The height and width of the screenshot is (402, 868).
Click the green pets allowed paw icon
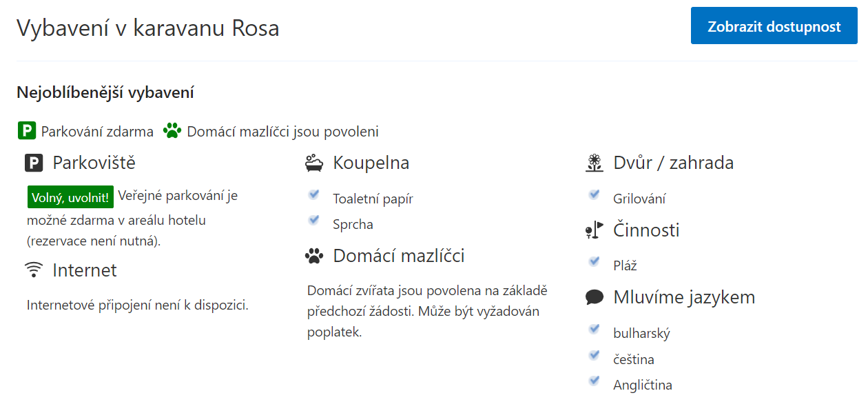click(x=172, y=131)
